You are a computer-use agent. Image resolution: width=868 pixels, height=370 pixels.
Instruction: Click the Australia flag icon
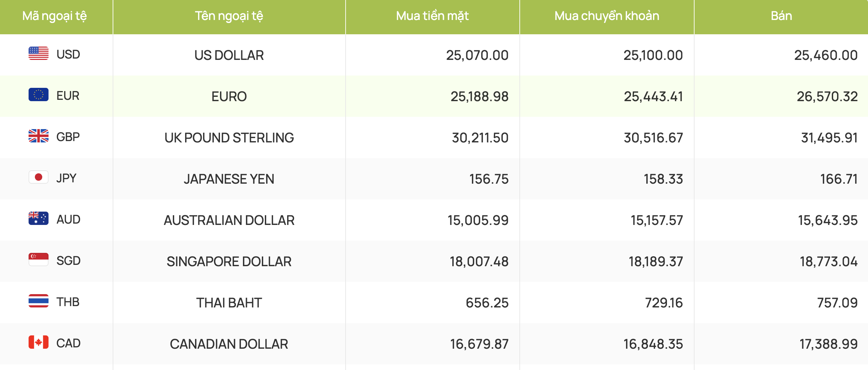coord(39,219)
